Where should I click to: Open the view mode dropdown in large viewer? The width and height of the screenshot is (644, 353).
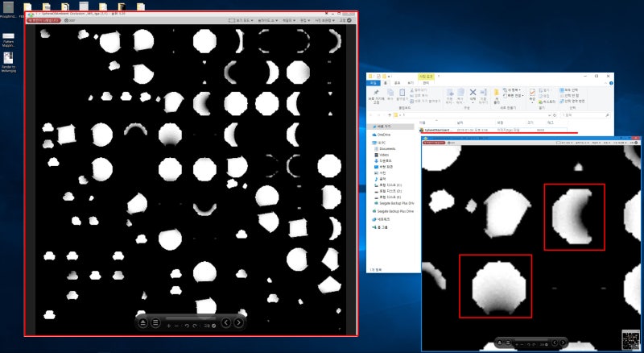click(x=242, y=20)
